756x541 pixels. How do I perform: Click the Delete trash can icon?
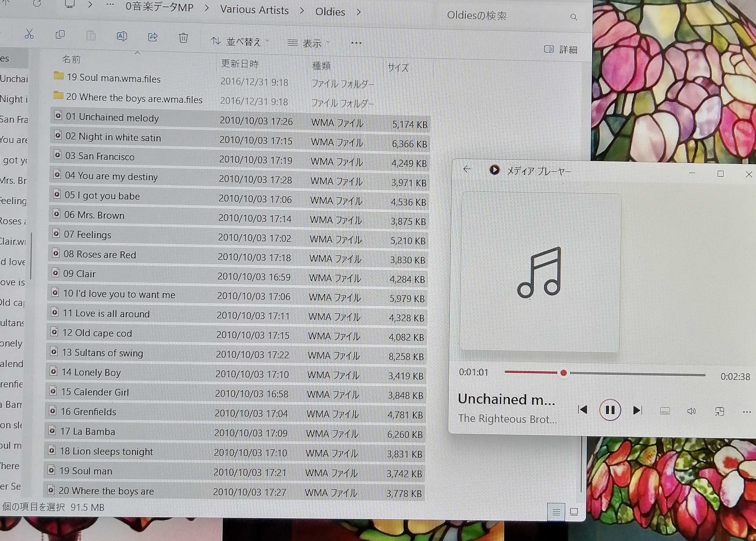pos(183,38)
